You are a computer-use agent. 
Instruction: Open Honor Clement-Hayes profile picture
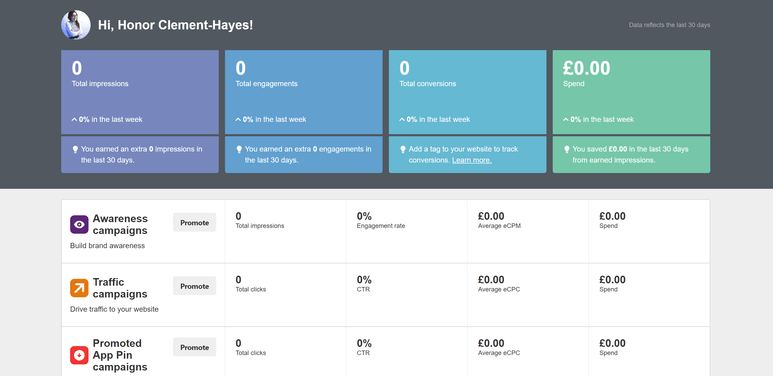click(x=75, y=25)
